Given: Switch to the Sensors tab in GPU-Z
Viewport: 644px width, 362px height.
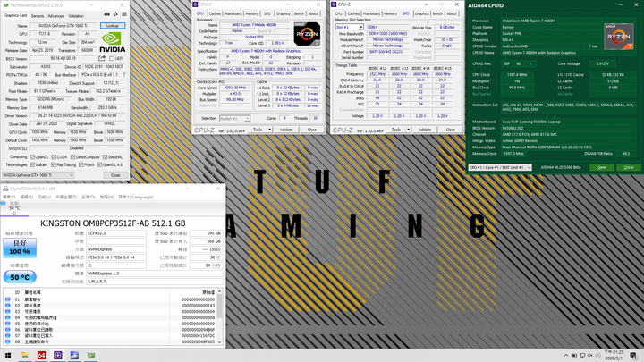Looking at the screenshot, I should (x=38, y=16).
